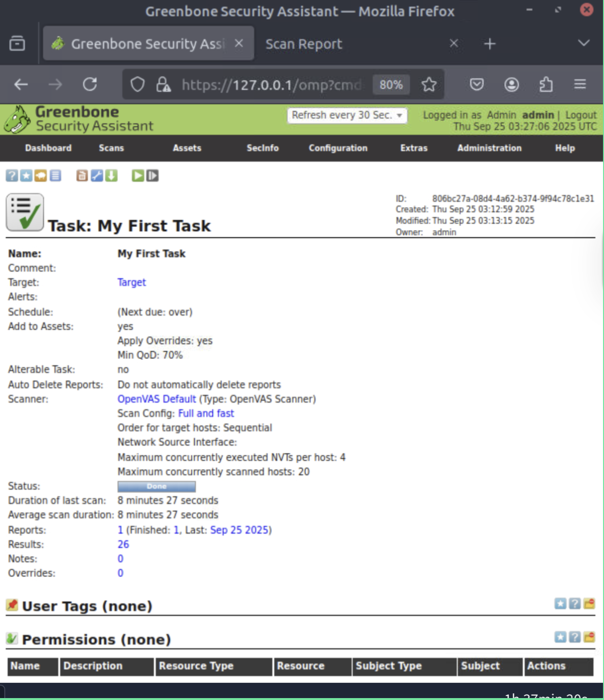This screenshot has width=604, height=700.
Task: Add new permission star icon in Permissions
Action: (x=560, y=637)
